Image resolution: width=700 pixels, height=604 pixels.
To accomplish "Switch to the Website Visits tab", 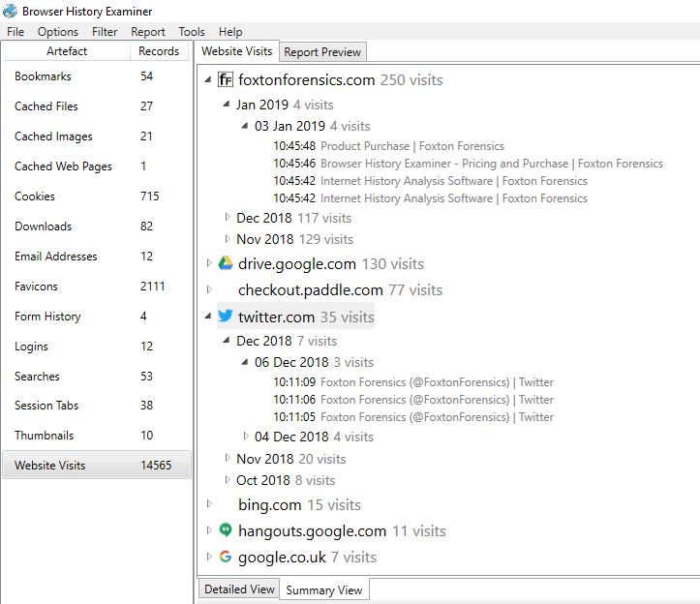I will (237, 51).
